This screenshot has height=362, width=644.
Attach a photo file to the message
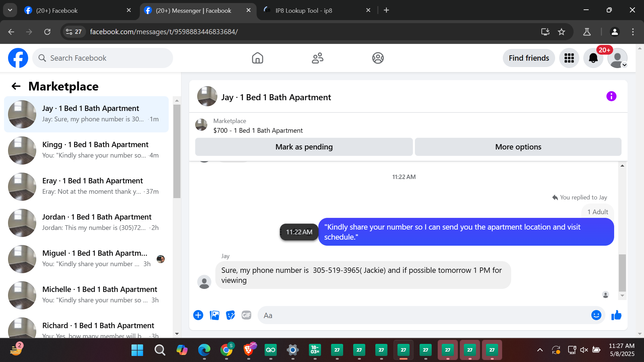[x=214, y=315]
